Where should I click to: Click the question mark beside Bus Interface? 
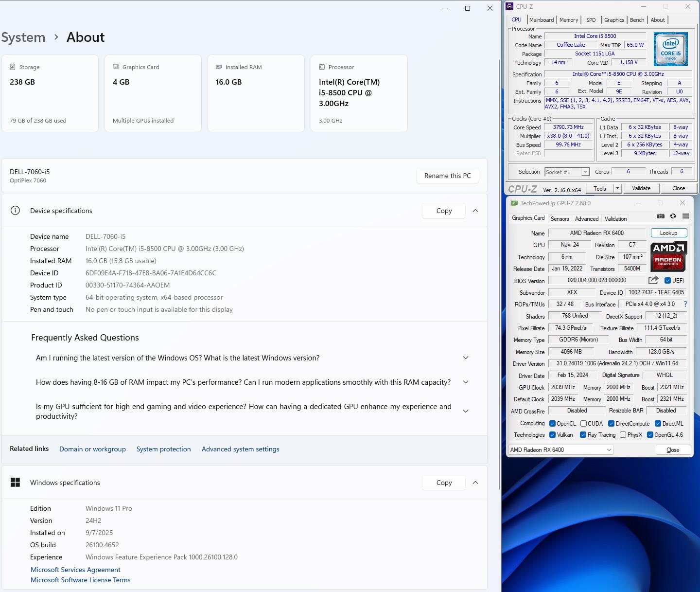(685, 304)
